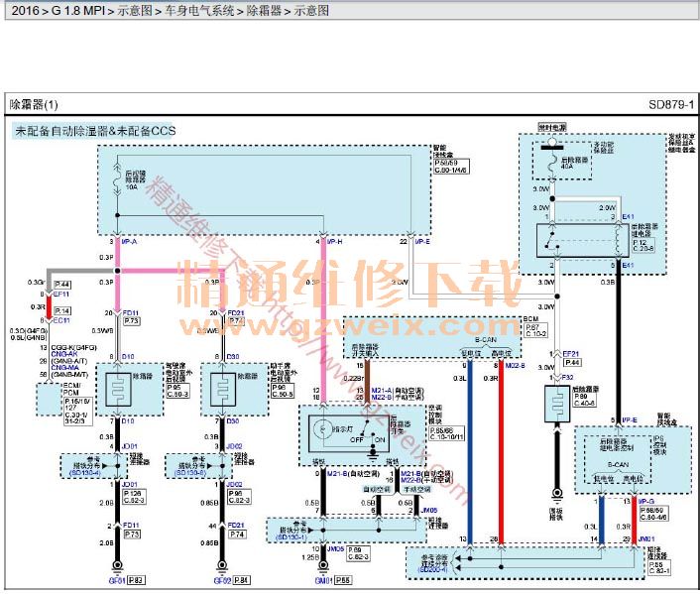
Task: Click the 指示灯 indicator lamp symbol
Action: [x=321, y=429]
